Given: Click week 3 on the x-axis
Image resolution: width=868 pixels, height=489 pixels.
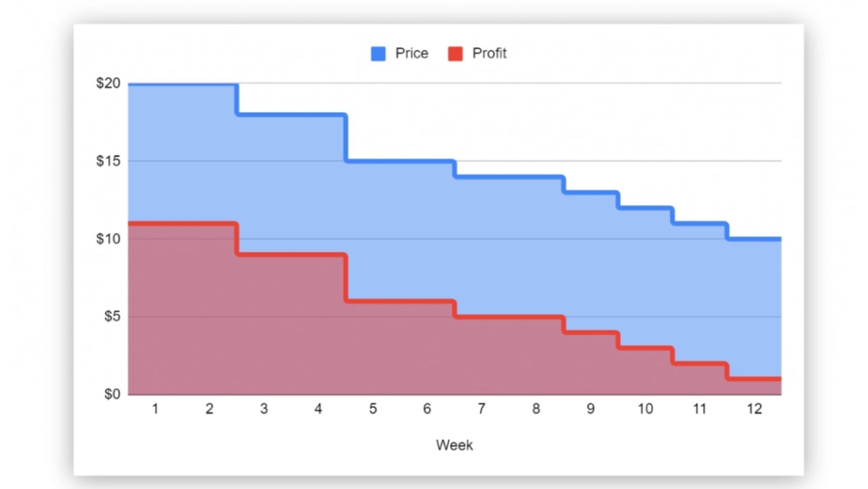Looking at the screenshot, I should pyautogui.click(x=264, y=409).
